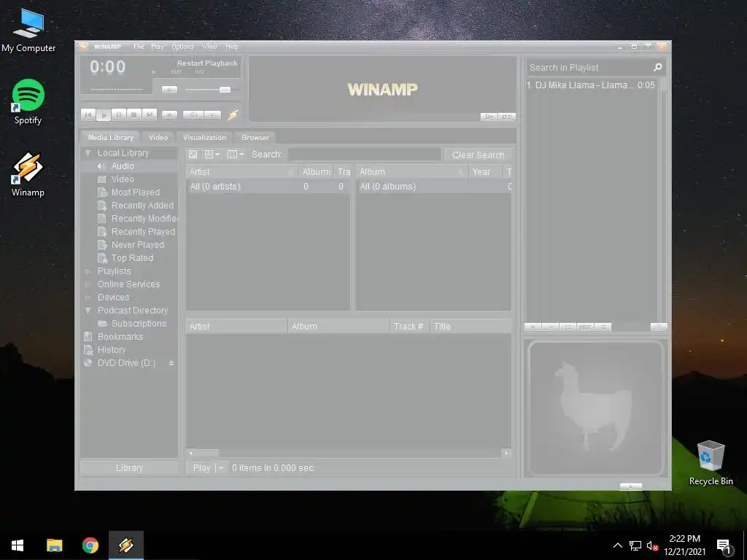Viewport: 747px width, 560px height.
Task: Click the Library button at bottom left
Action: [x=129, y=468]
